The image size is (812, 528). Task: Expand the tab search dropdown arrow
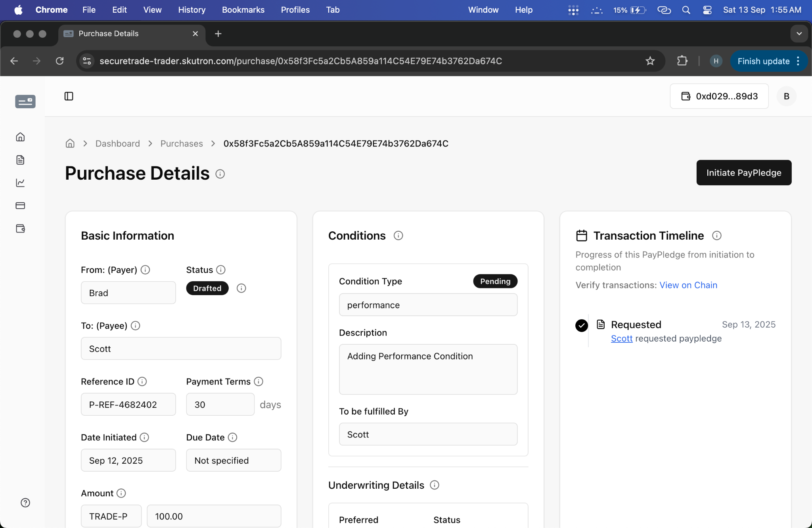tap(799, 34)
